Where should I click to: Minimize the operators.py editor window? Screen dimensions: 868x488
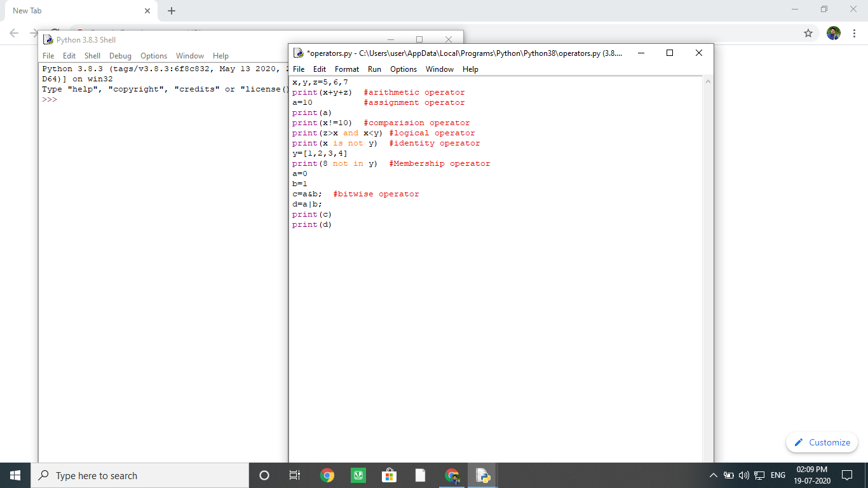(641, 53)
